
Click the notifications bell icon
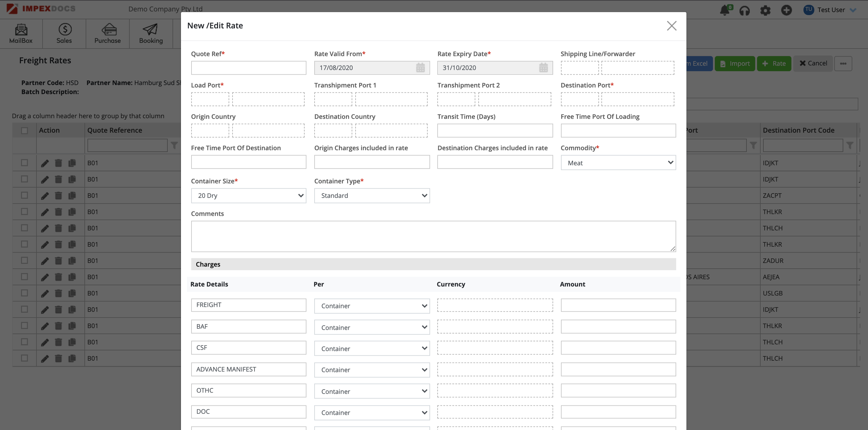click(x=724, y=10)
